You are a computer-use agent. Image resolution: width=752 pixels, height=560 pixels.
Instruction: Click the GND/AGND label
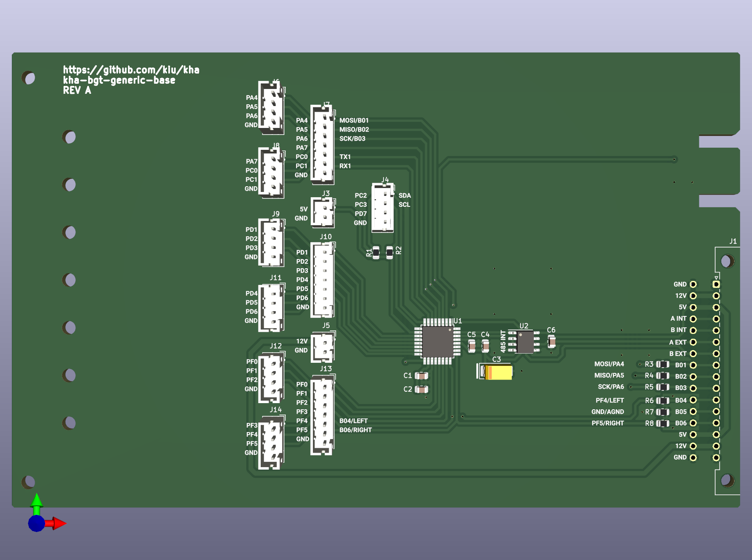pos(608,412)
